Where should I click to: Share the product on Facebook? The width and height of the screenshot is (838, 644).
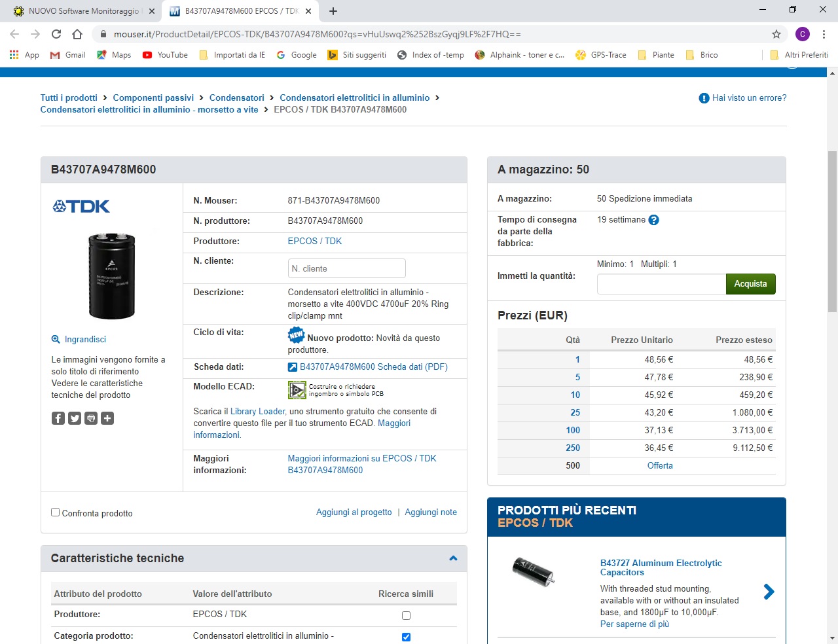point(58,418)
